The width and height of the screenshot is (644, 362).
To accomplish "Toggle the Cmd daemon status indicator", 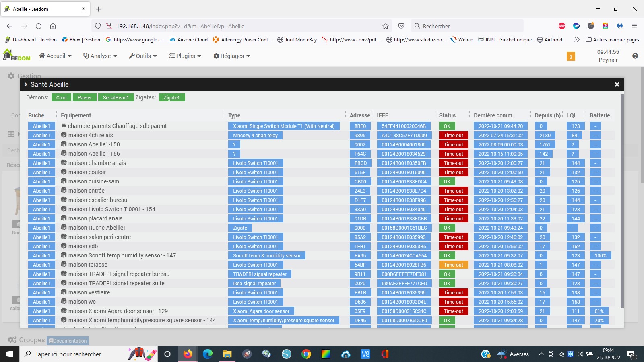I will pyautogui.click(x=61, y=97).
